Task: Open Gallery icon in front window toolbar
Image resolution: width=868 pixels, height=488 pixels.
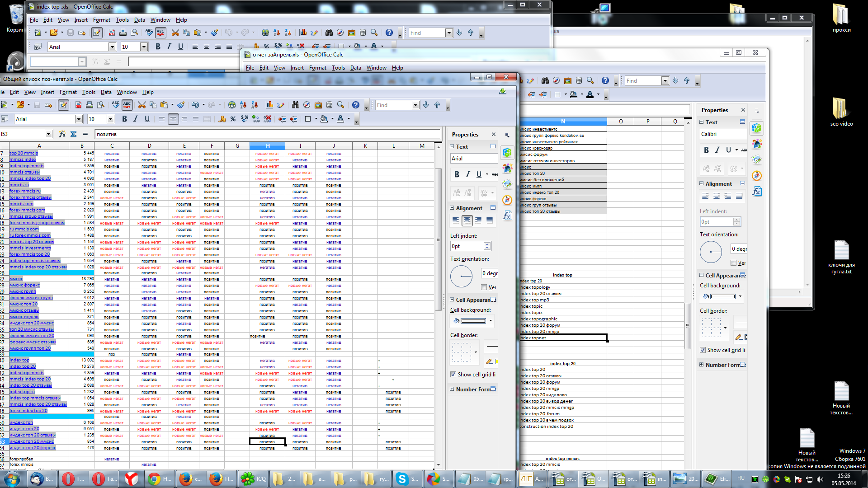Action: click(x=318, y=105)
